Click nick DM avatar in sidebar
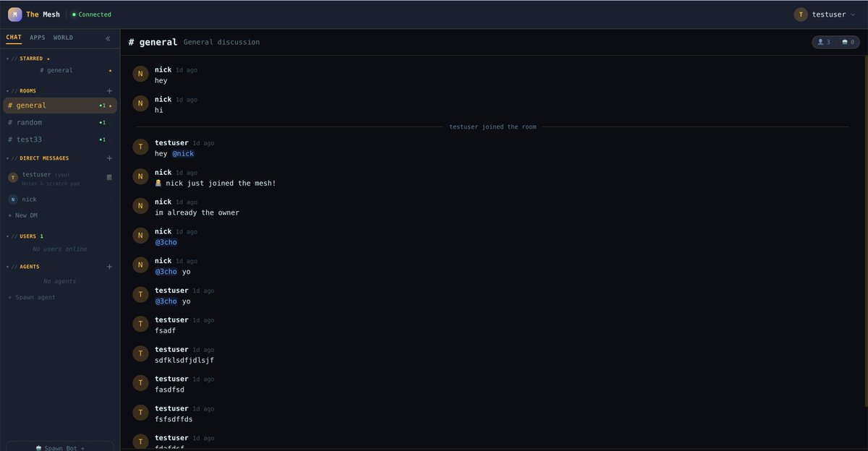 [13, 199]
